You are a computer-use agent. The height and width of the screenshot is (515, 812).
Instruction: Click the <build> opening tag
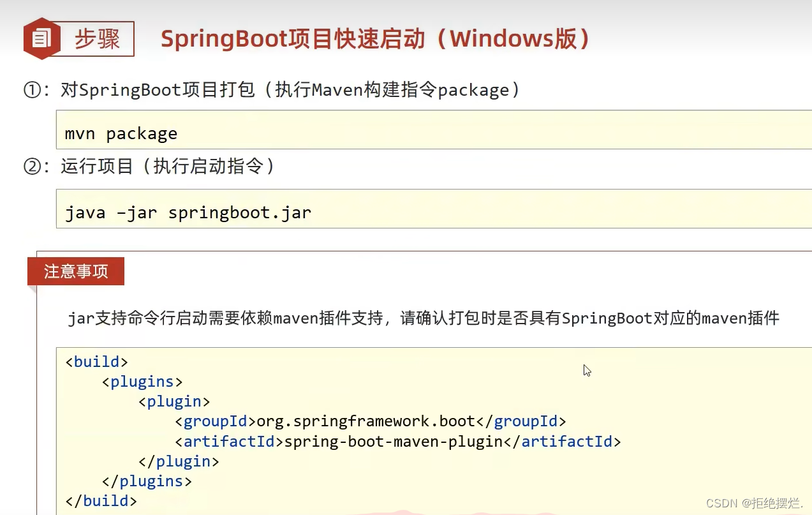point(96,361)
